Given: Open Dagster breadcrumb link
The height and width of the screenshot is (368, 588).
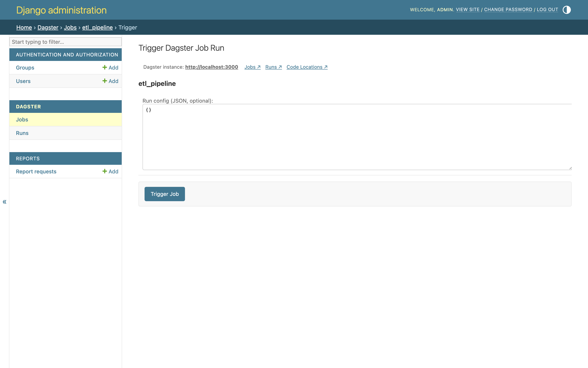Looking at the screenshot, I should tap(48, 28).
